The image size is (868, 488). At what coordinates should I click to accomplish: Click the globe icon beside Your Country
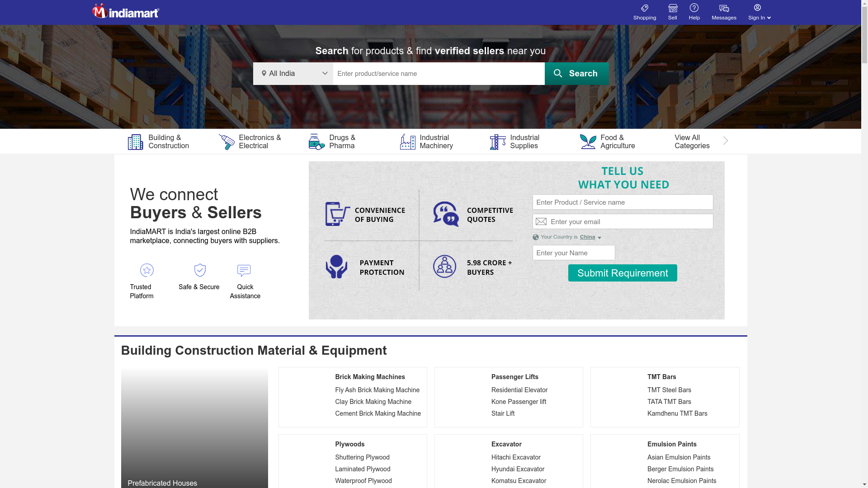point(536,237)
